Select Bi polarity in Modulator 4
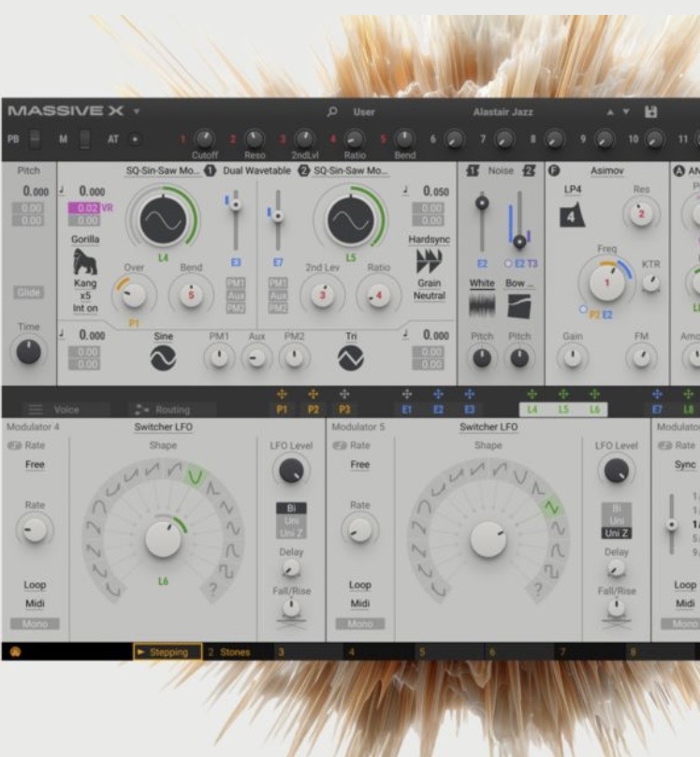 (291, 508)
